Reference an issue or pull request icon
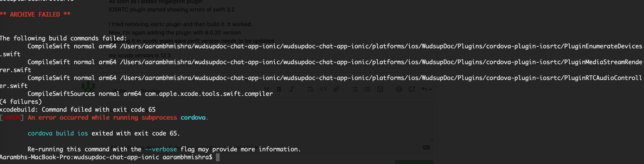This screenshot has width=644, height=164. tap(412, 89)
